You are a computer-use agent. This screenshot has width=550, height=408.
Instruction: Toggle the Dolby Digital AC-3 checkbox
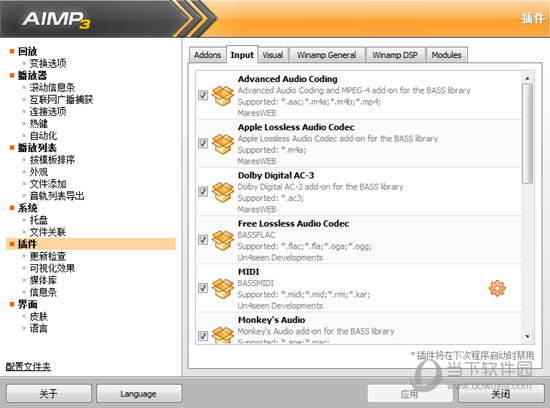pos(203,192)
